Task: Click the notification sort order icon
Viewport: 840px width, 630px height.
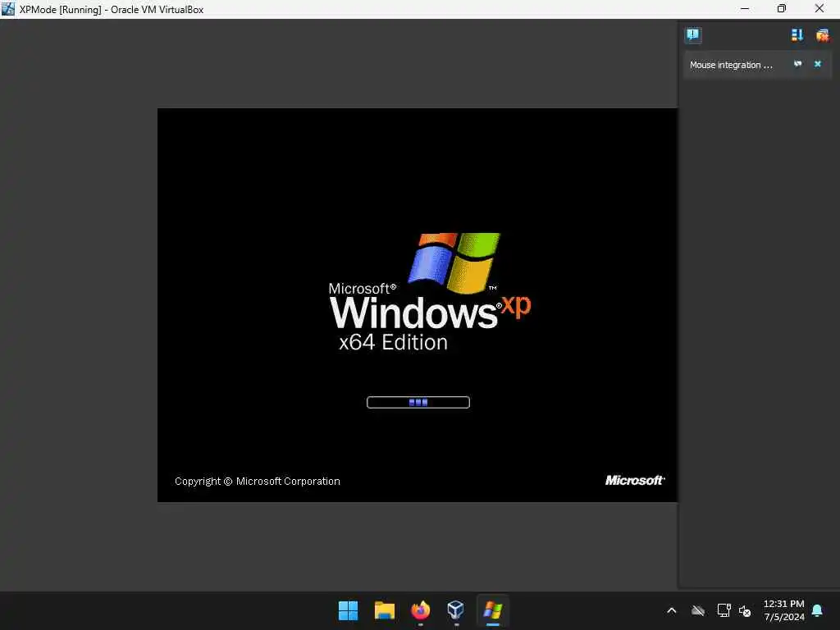Action: [x=797, y=35]
